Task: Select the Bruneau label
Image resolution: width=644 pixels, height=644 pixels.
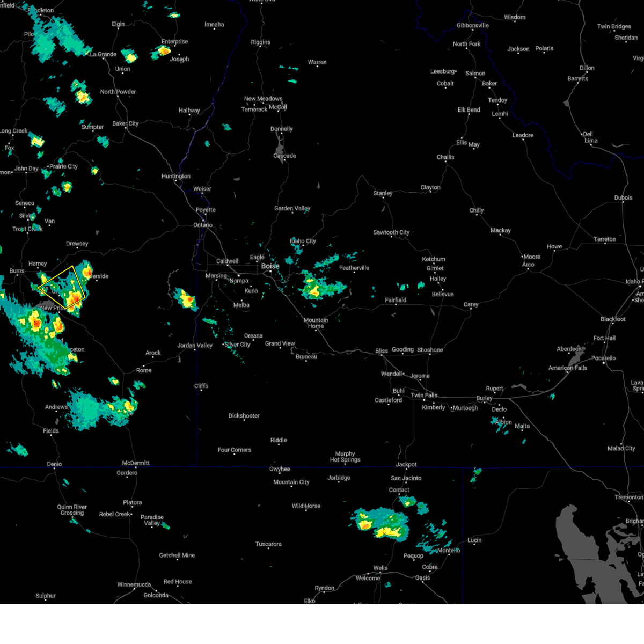Action: (306, 356)
